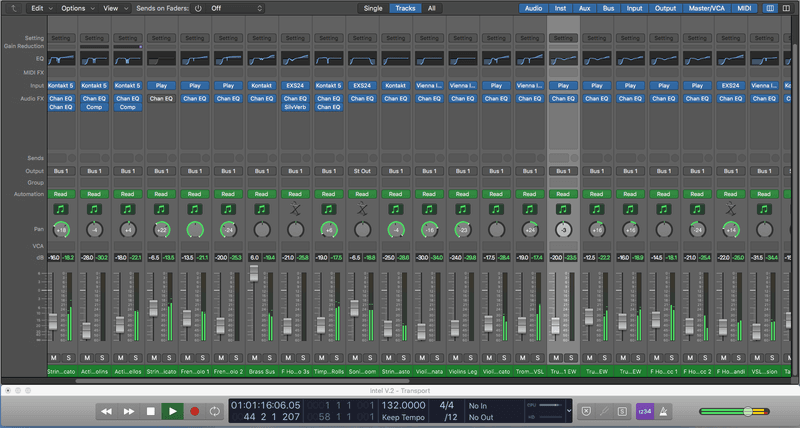Screen dimensions: 800x428
Task: Open the LCD display options arrow
Action: coord(569,411)
